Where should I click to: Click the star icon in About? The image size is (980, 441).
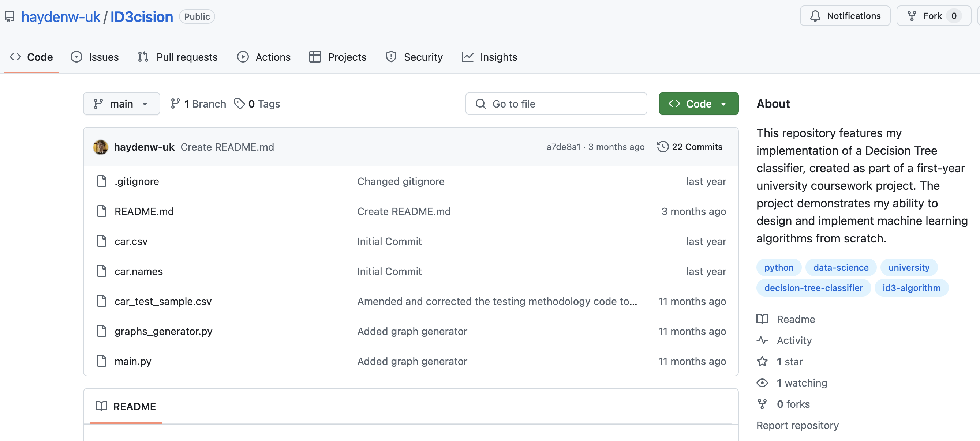pyautogui.click(x=762, y=361)
